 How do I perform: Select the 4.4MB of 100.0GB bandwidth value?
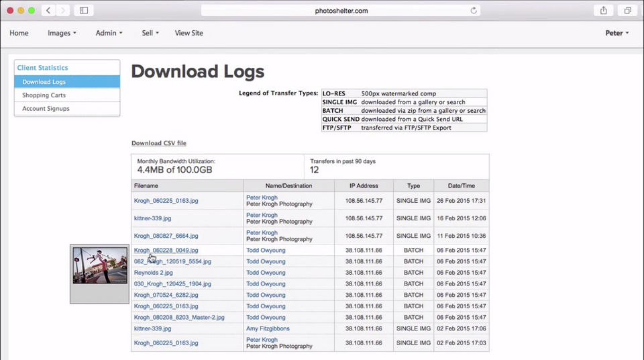(x=174, y=170)
